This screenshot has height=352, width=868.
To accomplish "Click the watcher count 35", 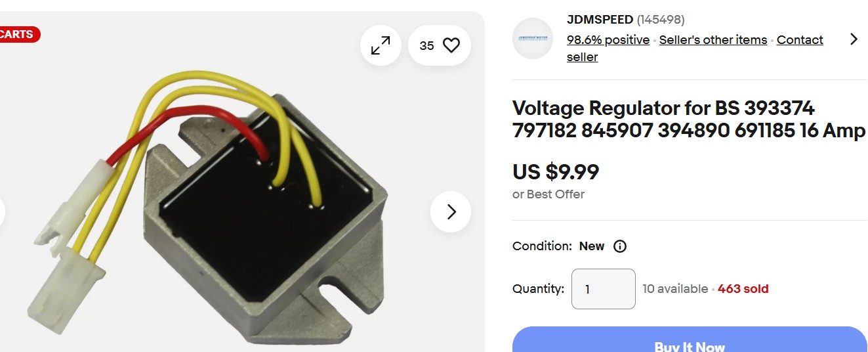I will coord(426,45).
